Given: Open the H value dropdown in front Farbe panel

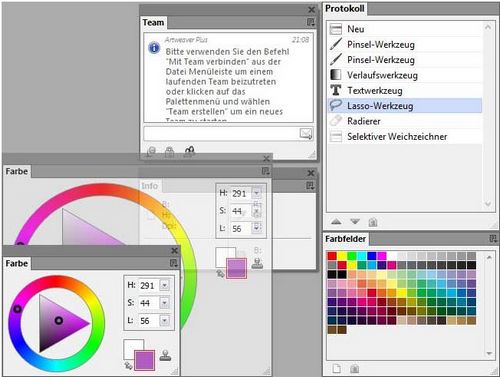Looking at the screenshot, I should (x=165, y=285).
